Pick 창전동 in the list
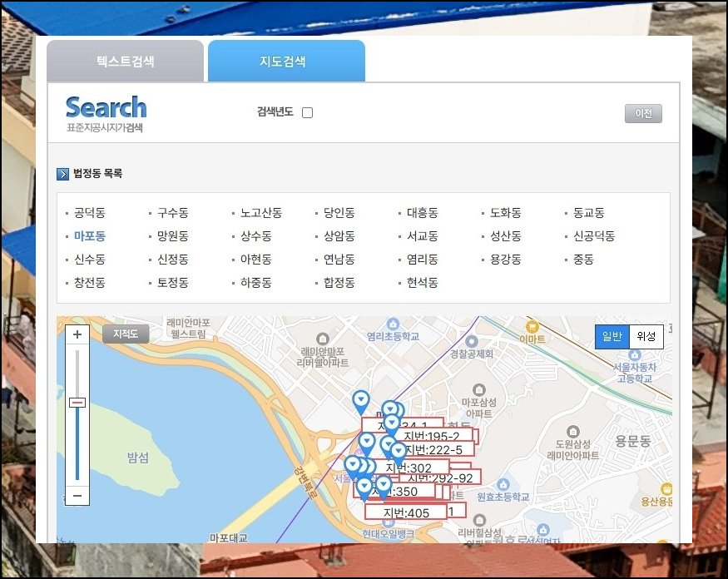Viewport: 728px width, 579px height. tap(90, 283)
